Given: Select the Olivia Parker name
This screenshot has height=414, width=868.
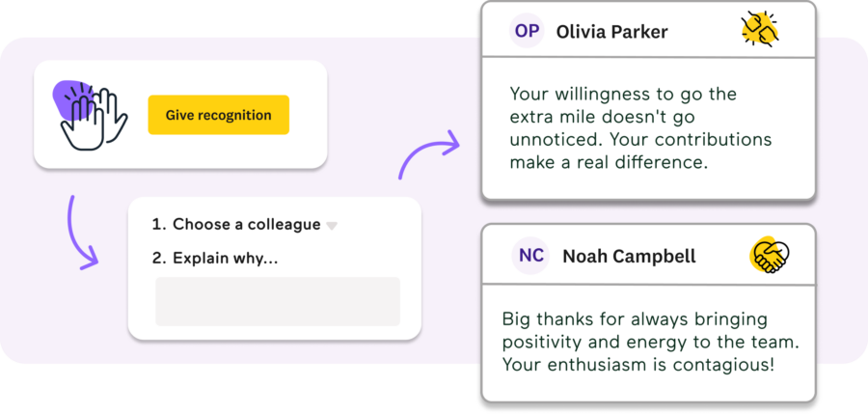Looking at the screenshot, I should tap(611, 32).
